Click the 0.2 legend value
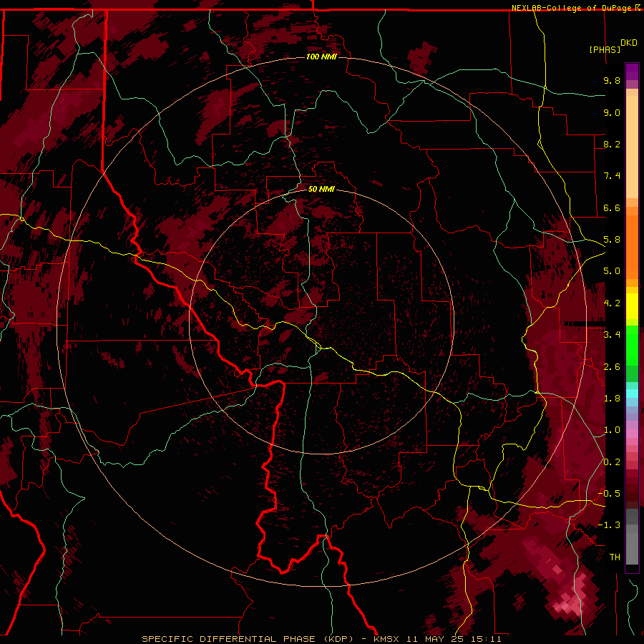Viewport: 644px width, 644px height. pos(612,462)
